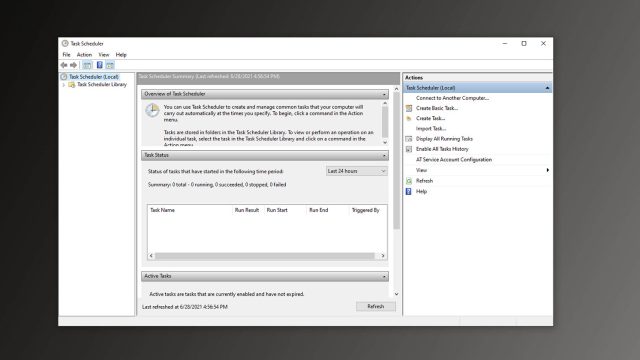Click summary pane scroll down arrow

coord(396,294)
